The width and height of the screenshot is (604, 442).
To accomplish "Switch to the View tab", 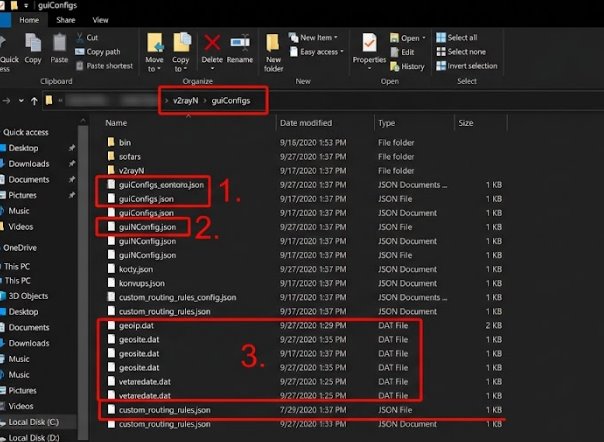I will [x=100, y=20].
